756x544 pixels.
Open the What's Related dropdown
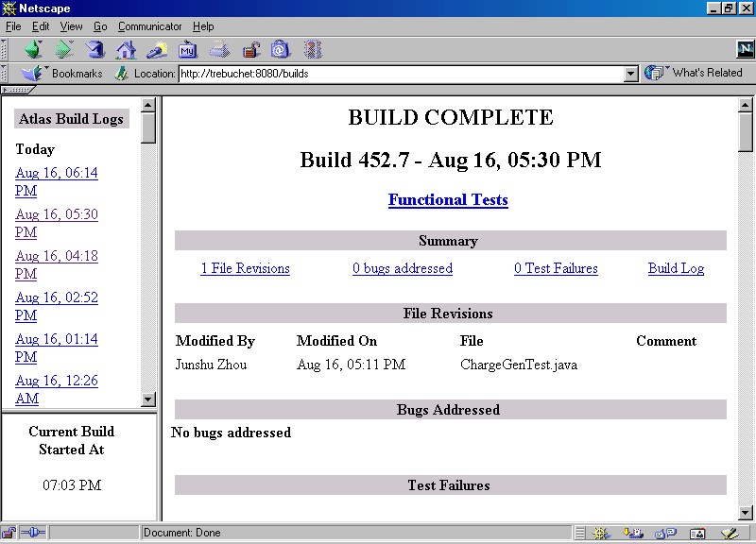[x=695, y=73]
